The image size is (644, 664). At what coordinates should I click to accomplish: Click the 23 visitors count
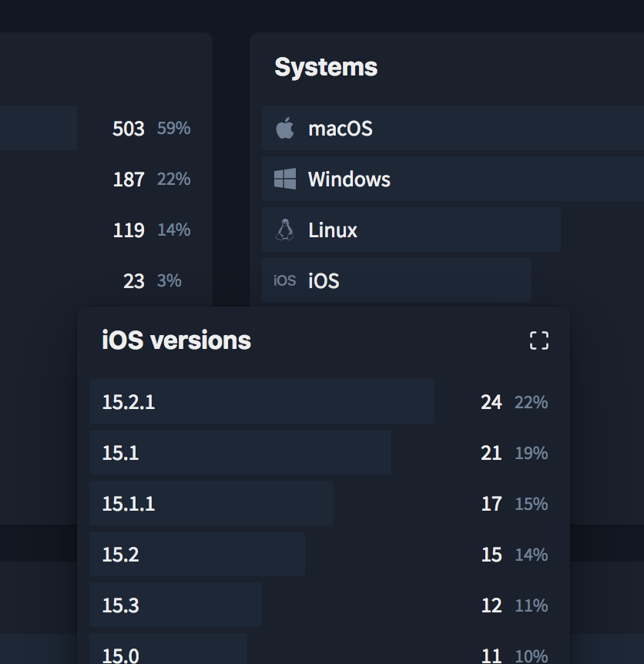(x=134, y=280)
